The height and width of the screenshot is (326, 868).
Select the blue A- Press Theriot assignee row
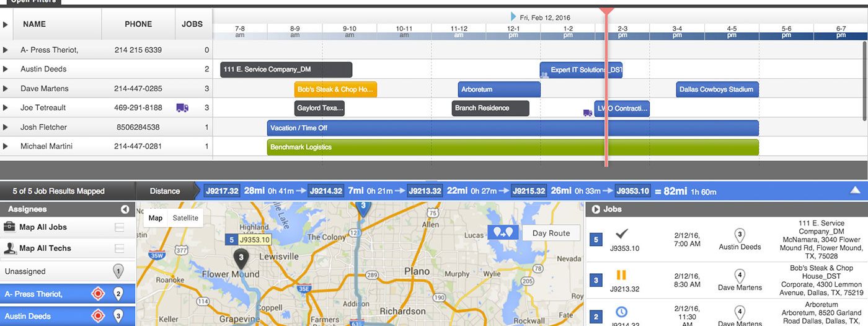[68, 294]
